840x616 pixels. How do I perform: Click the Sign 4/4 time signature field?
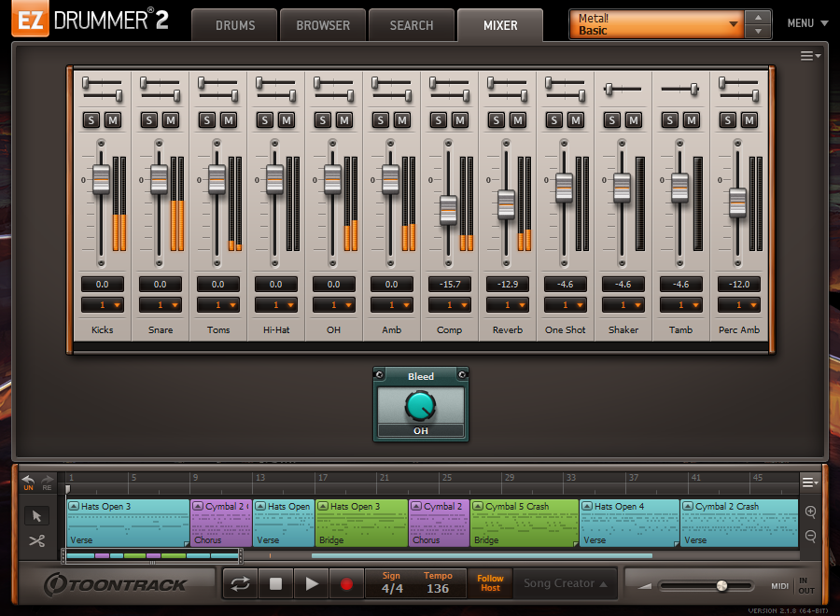pos(392,583)
